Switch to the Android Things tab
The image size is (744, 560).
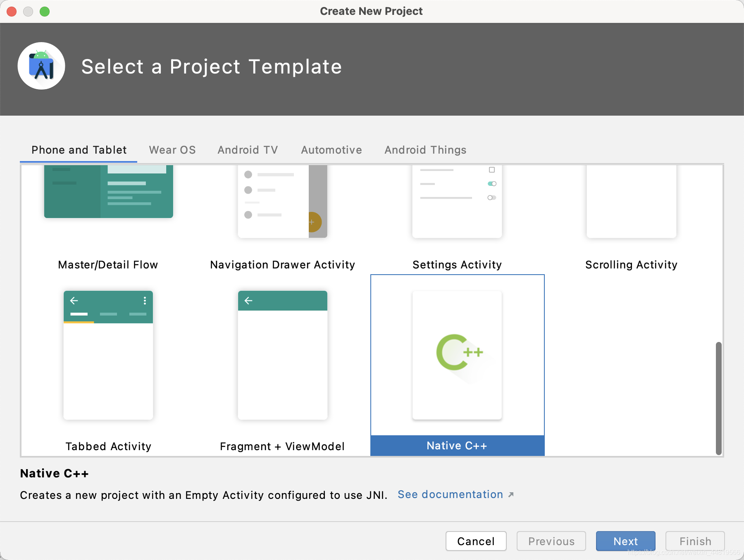coord(425,150)
